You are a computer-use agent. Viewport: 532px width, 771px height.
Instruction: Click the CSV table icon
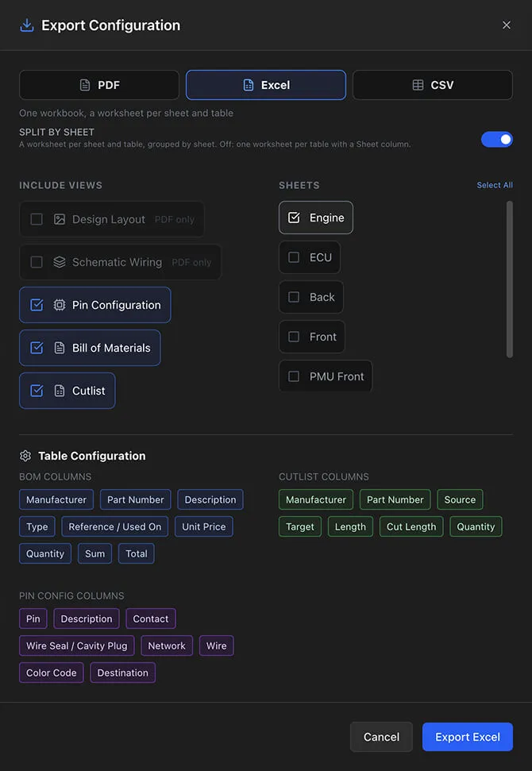[x=418, y=85]
